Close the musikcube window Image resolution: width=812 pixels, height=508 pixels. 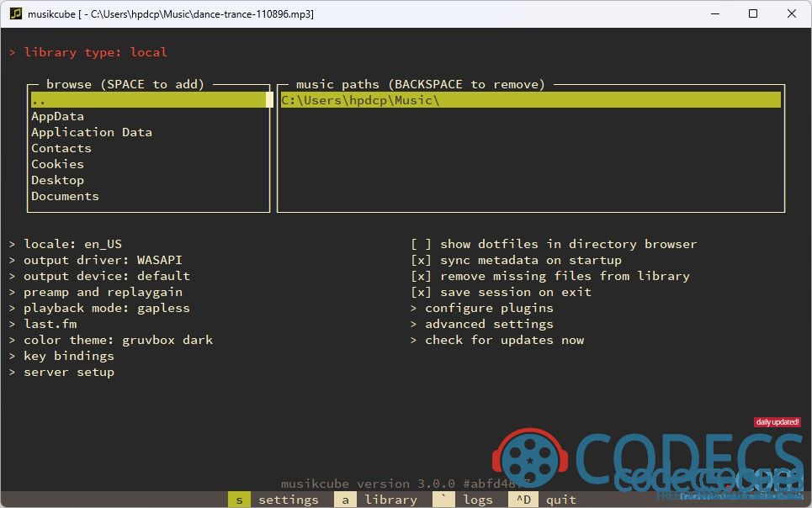click(791, 14)
